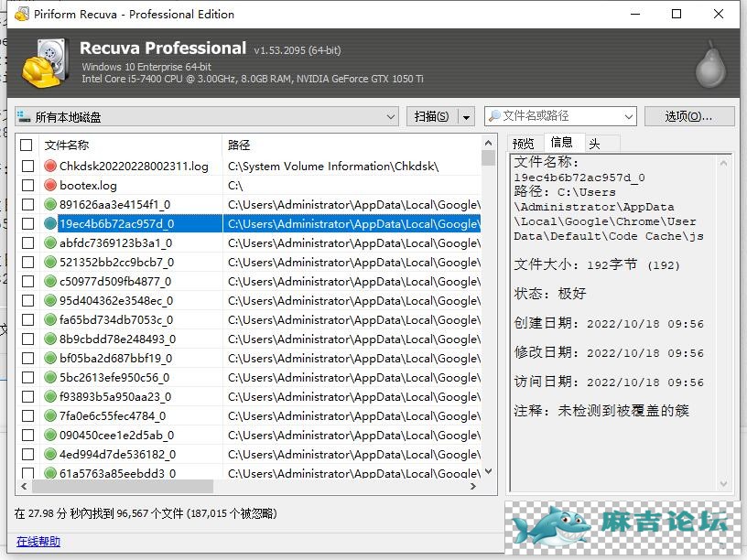The image size is (747, 560).
Task: Tick the checkbox for 8b9cbdd78e248493_0
Action: 28,339
